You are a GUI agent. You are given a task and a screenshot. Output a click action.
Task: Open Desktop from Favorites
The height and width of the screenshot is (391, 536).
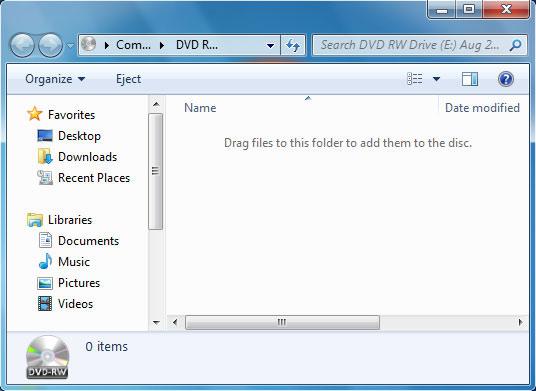click(x=79, y=136)
